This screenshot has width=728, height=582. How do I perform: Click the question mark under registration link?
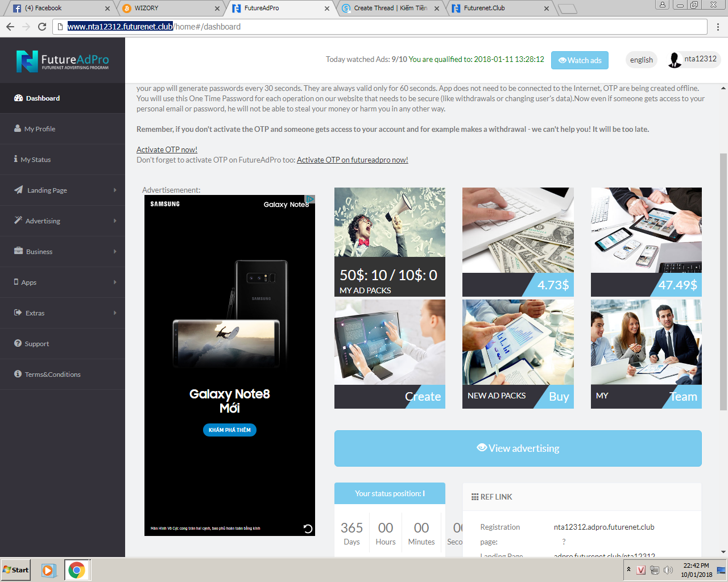click(x=564, y=542)
